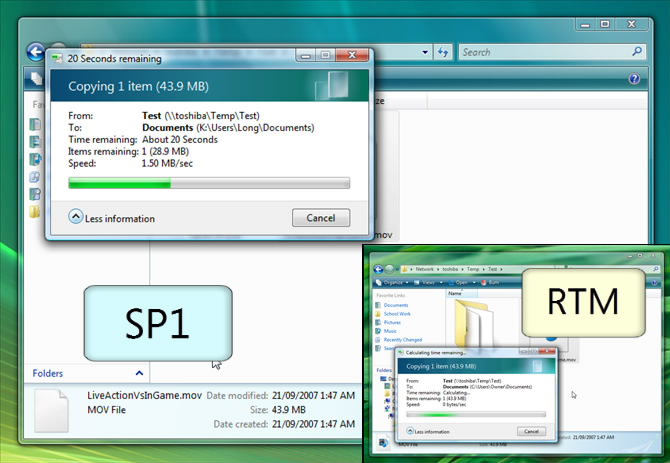Viewport: 670px width, 463px height.
Task: Click the '1.50 MB/sec' speed value
Action: point(167,164)
